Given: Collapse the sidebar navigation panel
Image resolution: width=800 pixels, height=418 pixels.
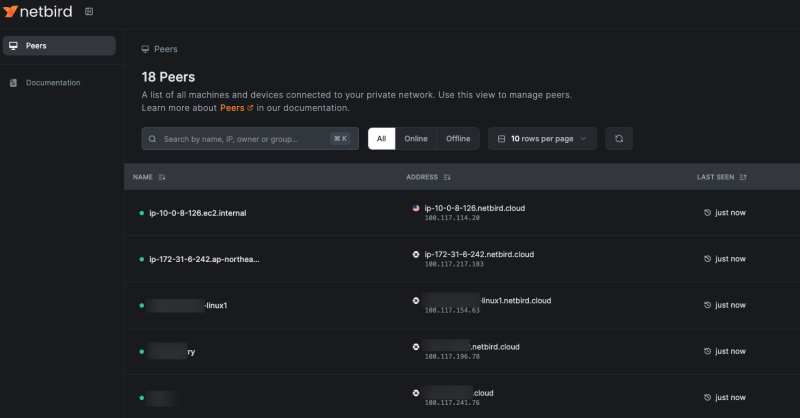Looking at the screenshot, I should click(x=89, y=12).
